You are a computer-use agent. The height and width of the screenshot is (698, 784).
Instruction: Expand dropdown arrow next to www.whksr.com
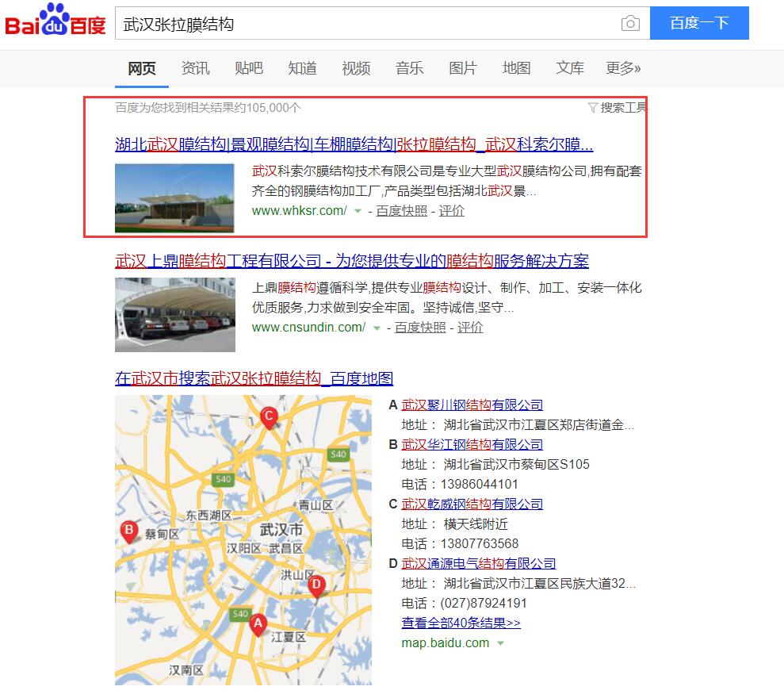coord(358,211)
